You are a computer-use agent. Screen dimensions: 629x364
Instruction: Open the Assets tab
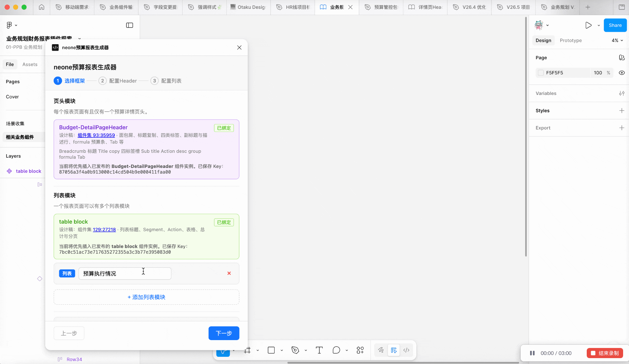click(30, 64)
